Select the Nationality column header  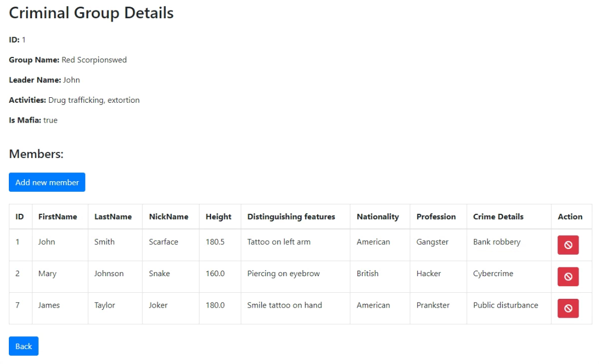pos(378,217)
